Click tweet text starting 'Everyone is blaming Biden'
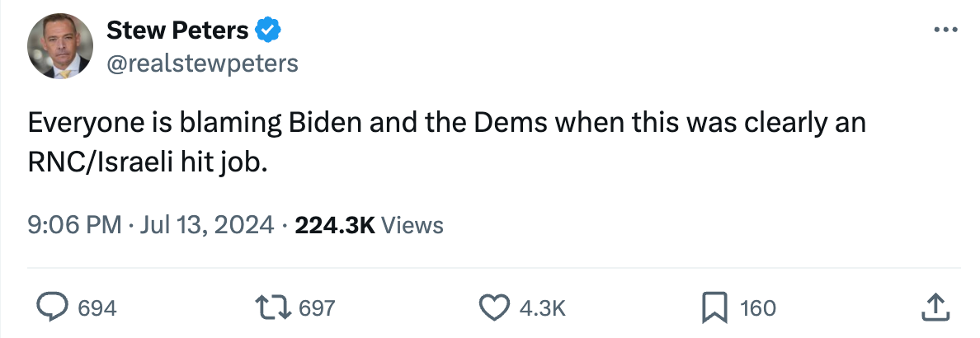Viewport: 980px width, 338px height. [x=445, y=124]
